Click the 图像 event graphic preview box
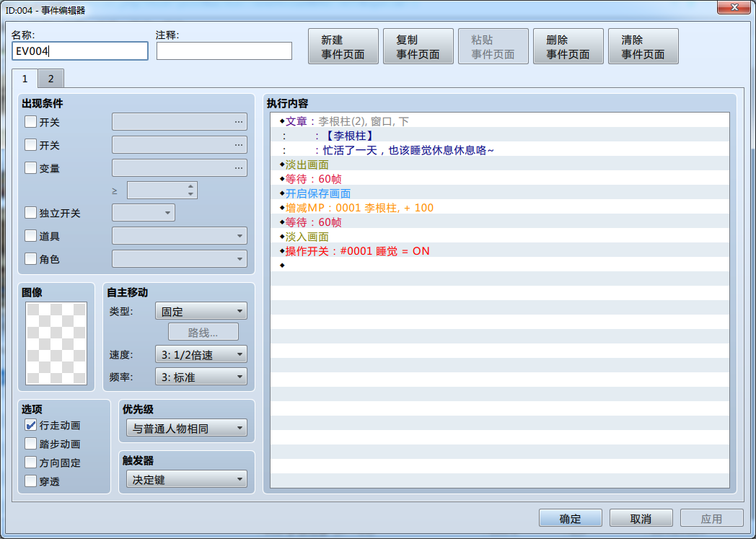756x539 pixels. 56,343
